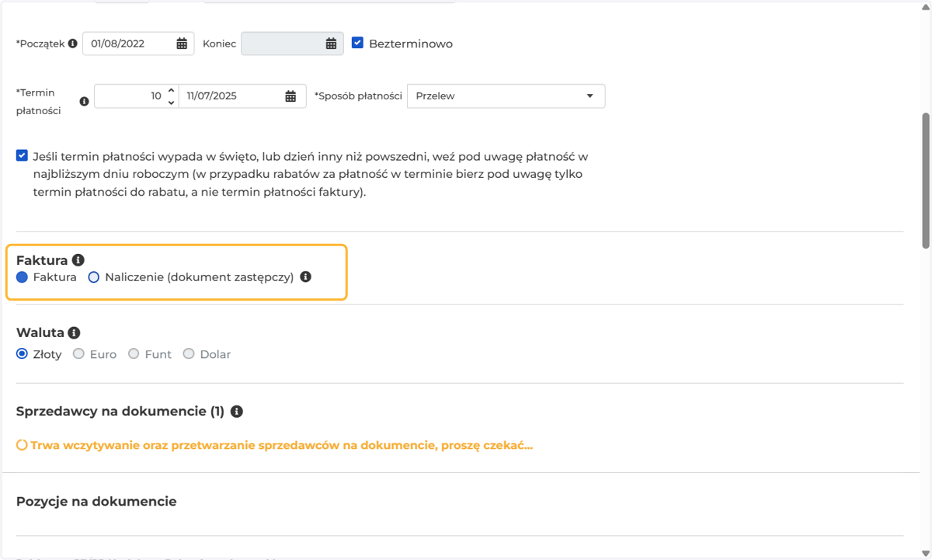Show info tooltip next to Początek label
Image resolution: width=932 pixels, height=560 pixels.
pyautogui.click(x=73, y=43)
